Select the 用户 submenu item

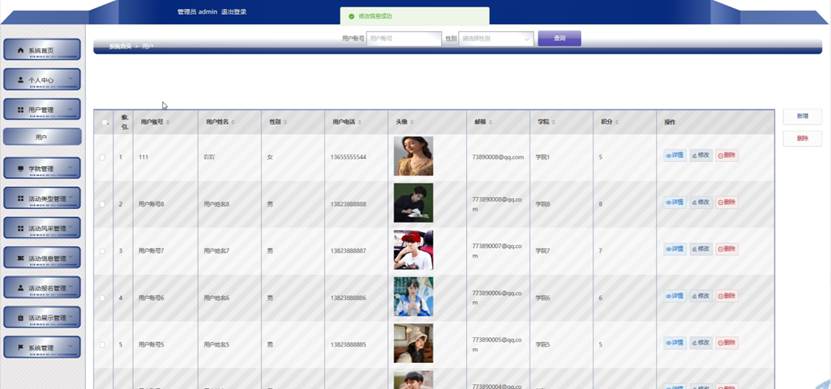(42, 137)
